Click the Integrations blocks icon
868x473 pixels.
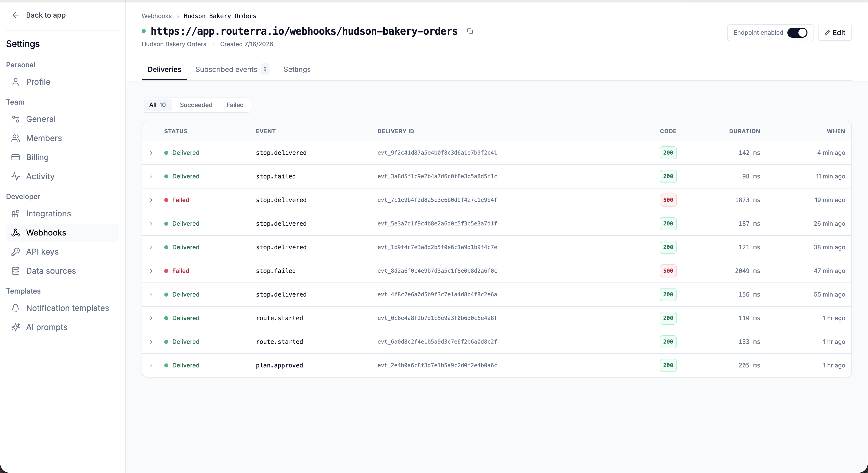tap(16, 214)
